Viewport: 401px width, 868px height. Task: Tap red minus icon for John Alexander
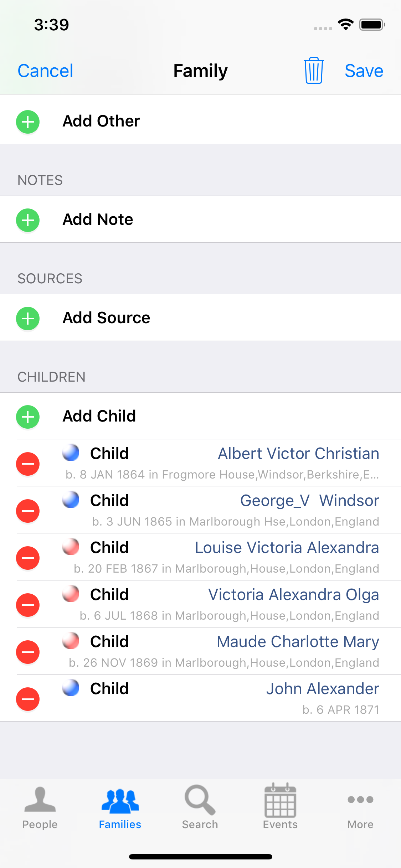coord(28,699)
